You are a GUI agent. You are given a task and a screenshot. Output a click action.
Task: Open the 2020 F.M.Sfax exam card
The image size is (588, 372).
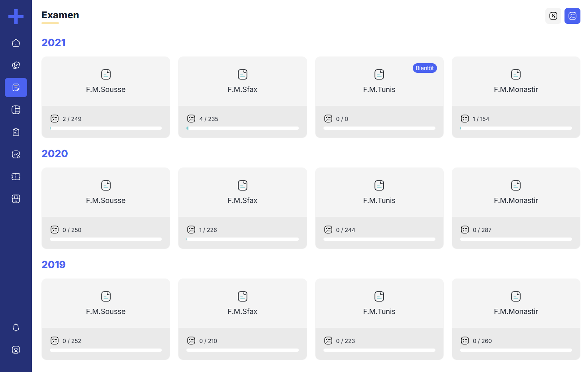click(x=242, y=201)
